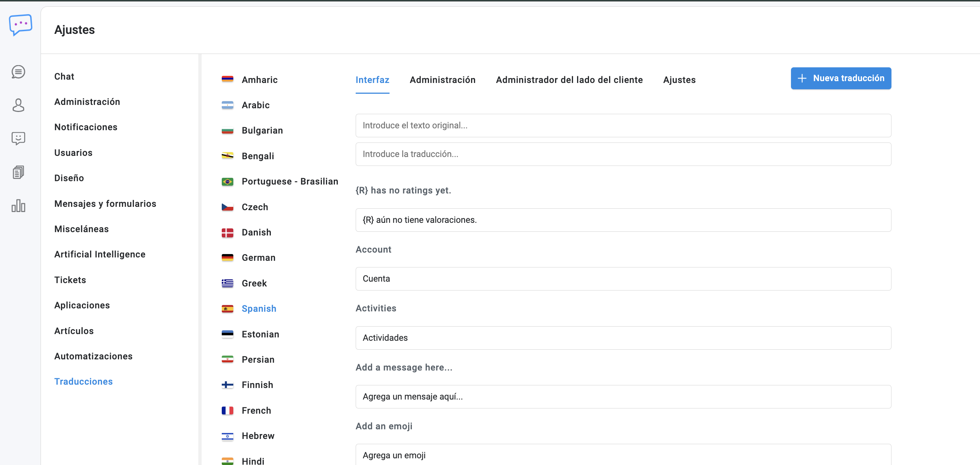Select Portuguese - Brasilian language

pos(289,181)
